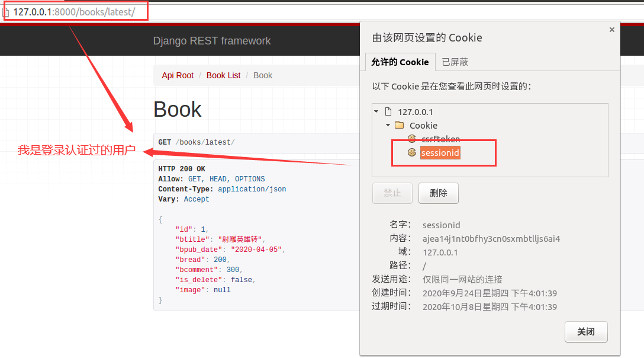Click the GET /books/latest/ request line
The width and height of the screenshot is (644, 358).
(197, 142)
